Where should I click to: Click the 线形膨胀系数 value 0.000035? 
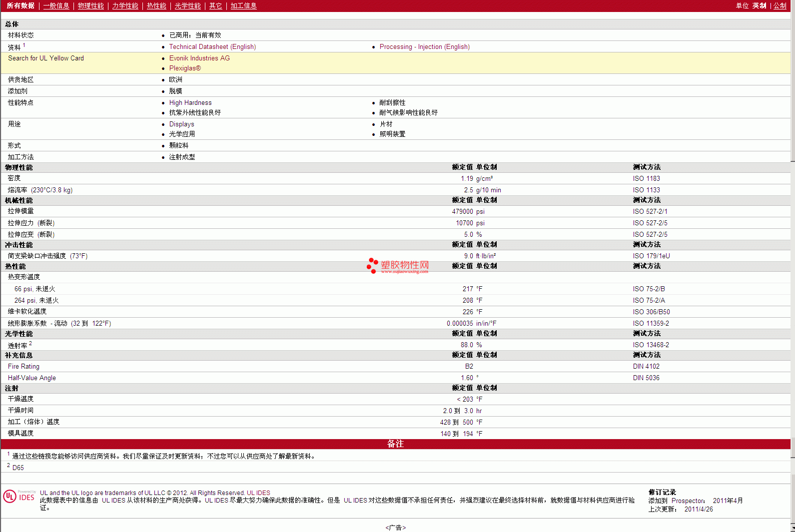(x=460, y=323)
